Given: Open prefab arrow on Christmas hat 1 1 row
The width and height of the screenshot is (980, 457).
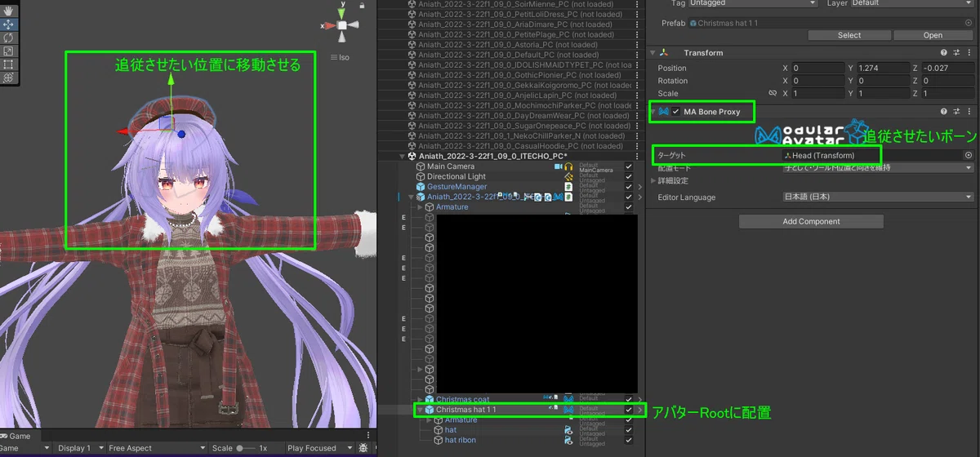Looking at the screenshot, I should click(640, 410).
